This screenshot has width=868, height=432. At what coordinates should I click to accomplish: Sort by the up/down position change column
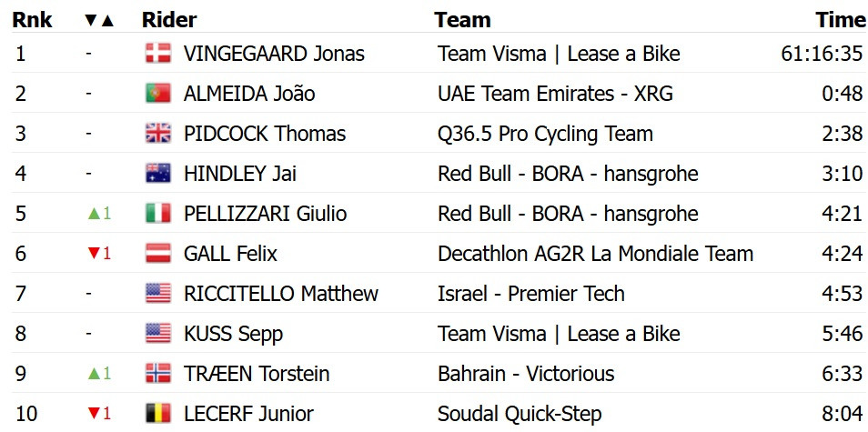(98, 20)
